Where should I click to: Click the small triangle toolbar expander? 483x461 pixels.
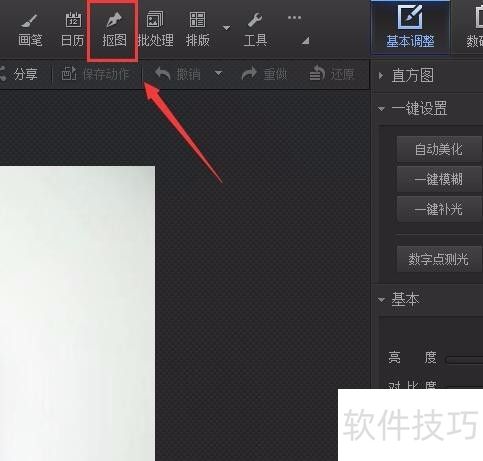306,41
